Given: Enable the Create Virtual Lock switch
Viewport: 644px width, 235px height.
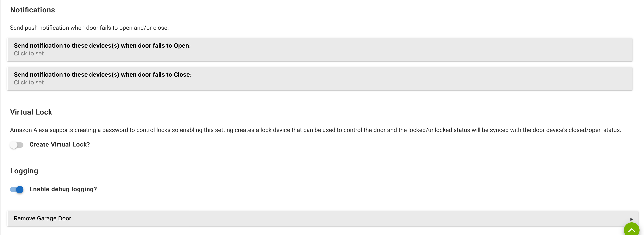Looking at the screenshot, I should click(x=17, y=145).
